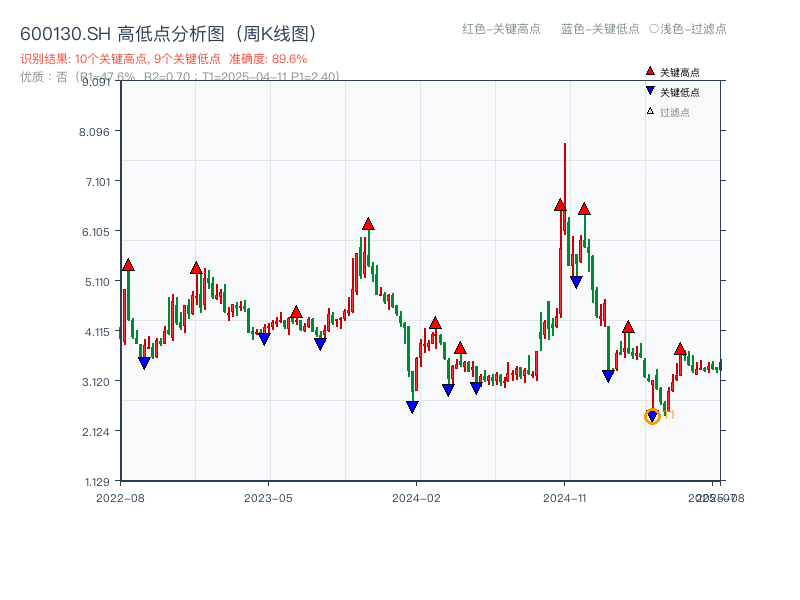The image size is (800, 600).
Task: Click small red high marker just after 2023-05
Action: tap(296, 312)
